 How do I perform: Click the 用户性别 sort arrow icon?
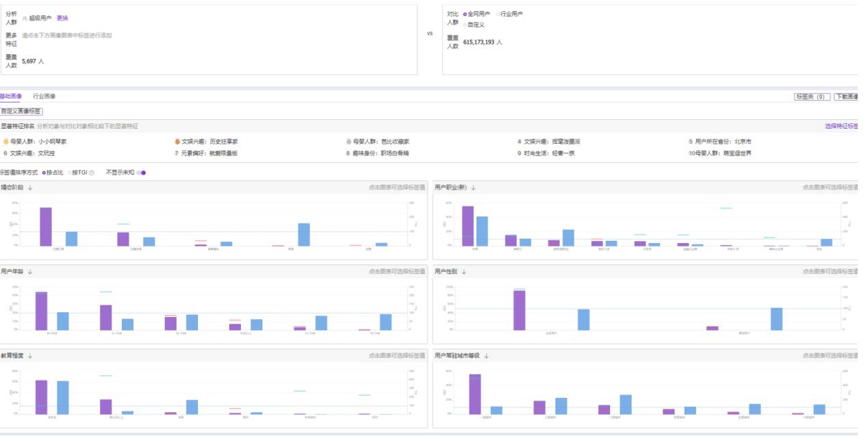point(464,272)
